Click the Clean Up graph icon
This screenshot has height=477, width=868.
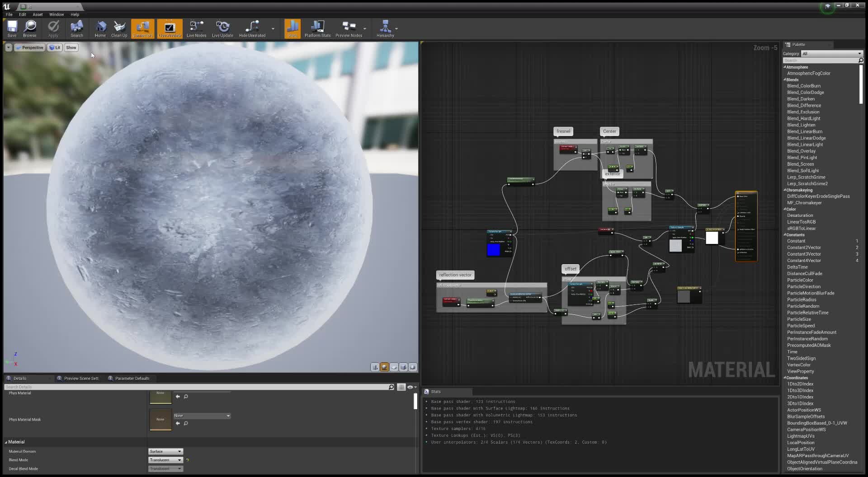[x=119, y=28]
